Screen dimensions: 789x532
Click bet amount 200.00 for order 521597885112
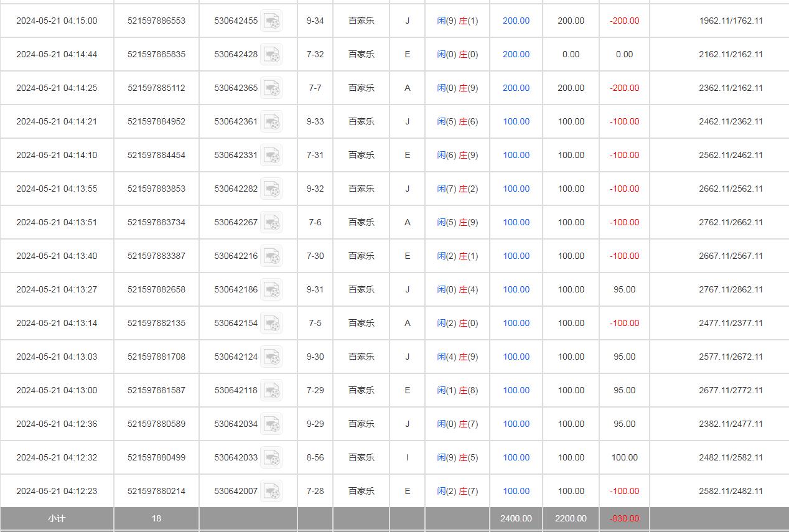[516, 88]
